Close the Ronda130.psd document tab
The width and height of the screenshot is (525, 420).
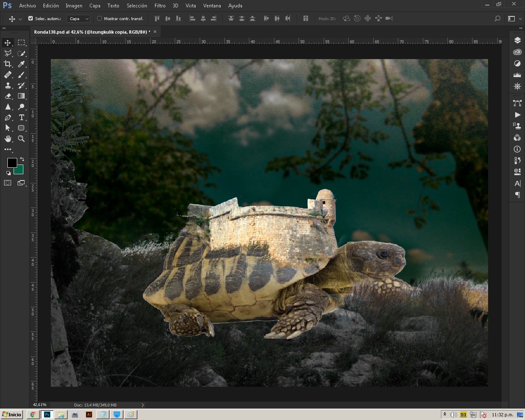(x=155, y=32)
